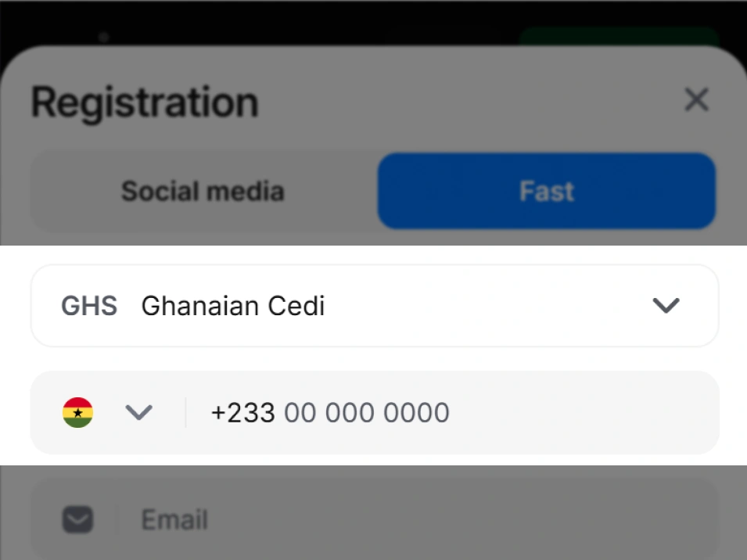Screen dimensions: 747x560
Task: Click the envelope icon in Email field
Action: (x=78, y=519)
